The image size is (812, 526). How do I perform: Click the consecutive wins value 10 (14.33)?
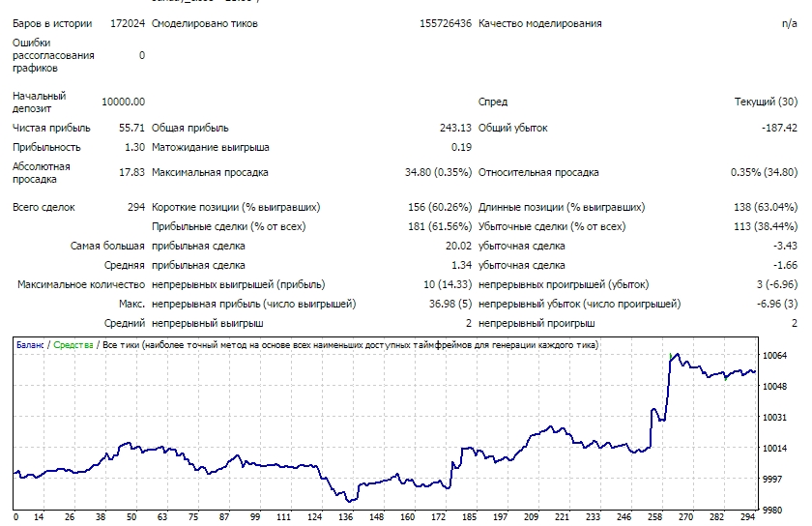(448, 284)
